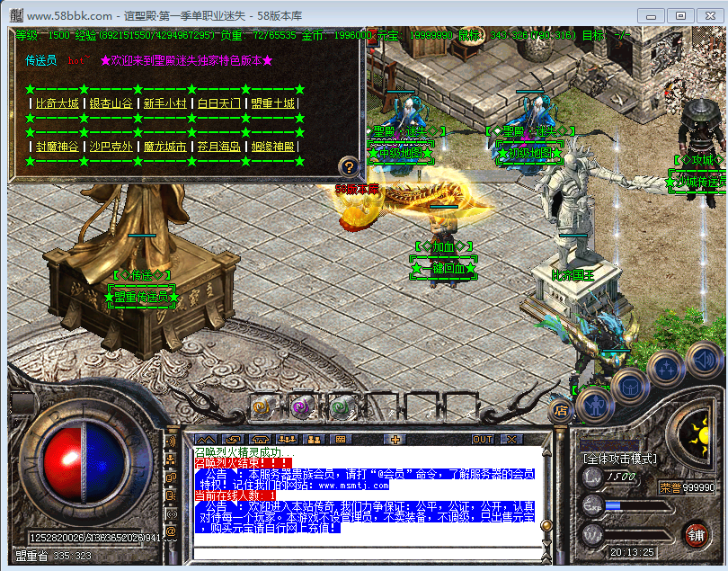
Task: Use the orange scroll in belt slot 1
Action: (264, 407)
